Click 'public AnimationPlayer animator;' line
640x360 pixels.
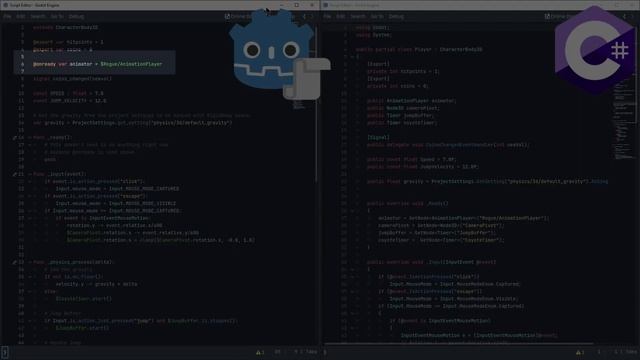pyautogui.click(x=411, y=101)
